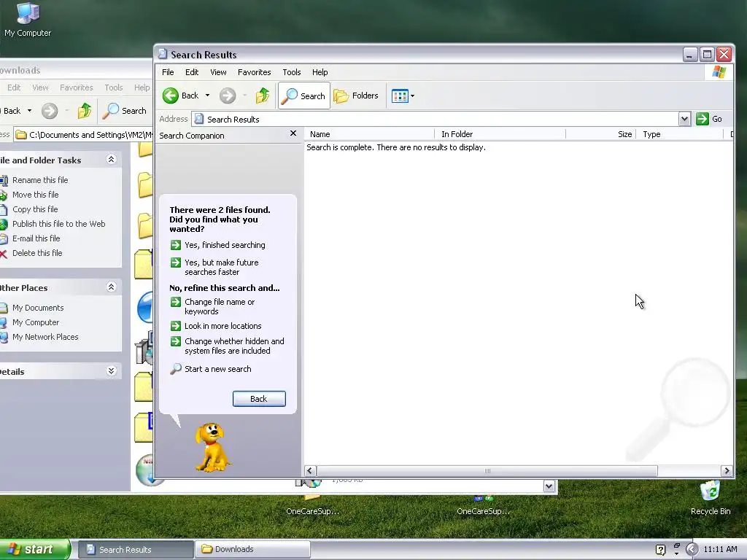
Task: Open Back dropdown arrow in Downloads window
Action: pyautogui.click(x=29, y=111)
